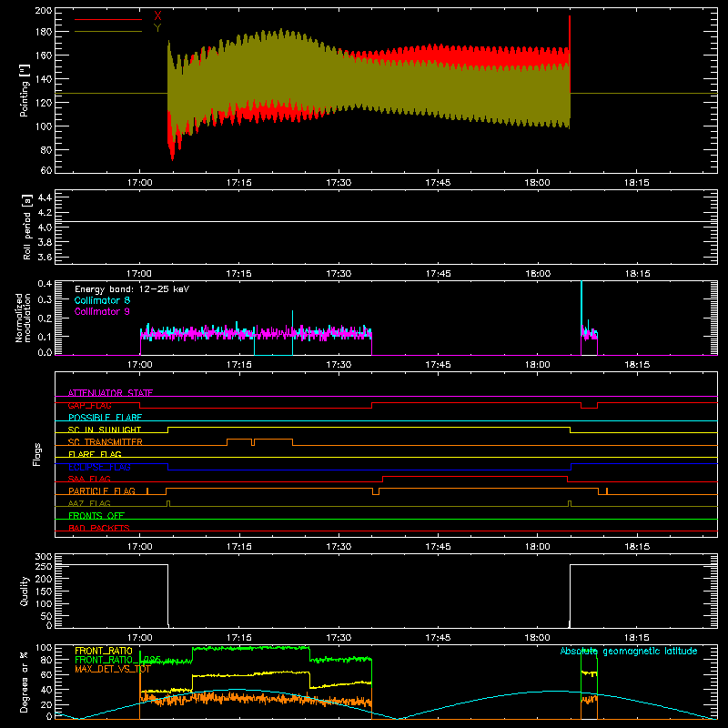Click the 250 value on the Quality axis

(x=43, y=566)
